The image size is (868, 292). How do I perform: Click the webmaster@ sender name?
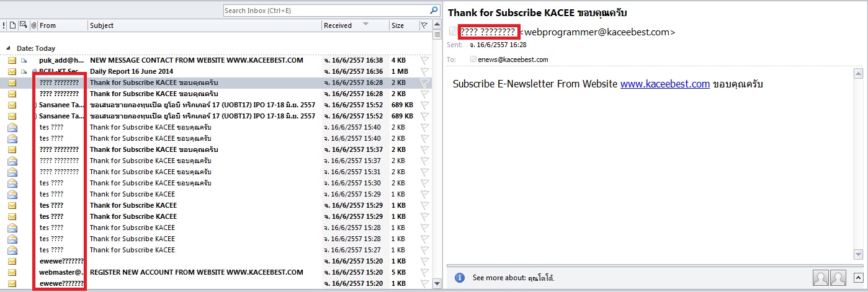(61, 272)
